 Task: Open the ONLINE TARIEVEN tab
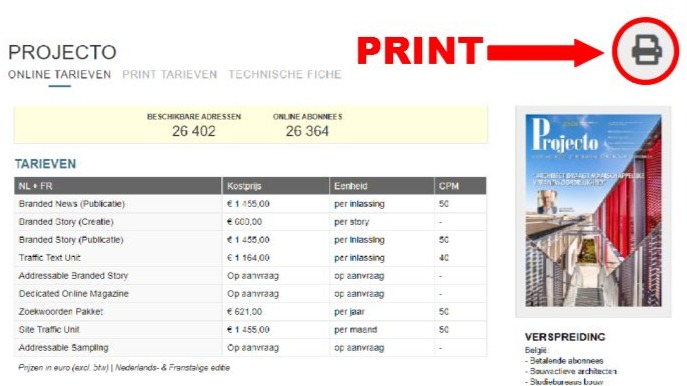coord(60,74)
